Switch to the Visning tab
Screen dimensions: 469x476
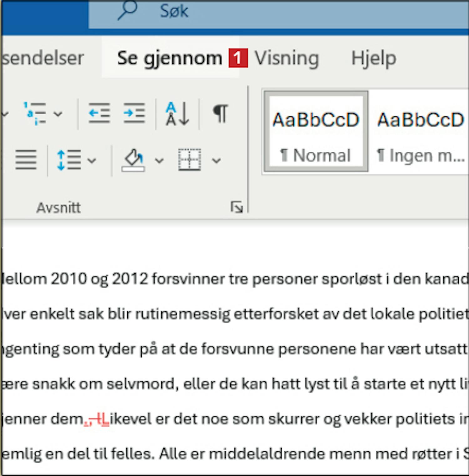point(286,58)
